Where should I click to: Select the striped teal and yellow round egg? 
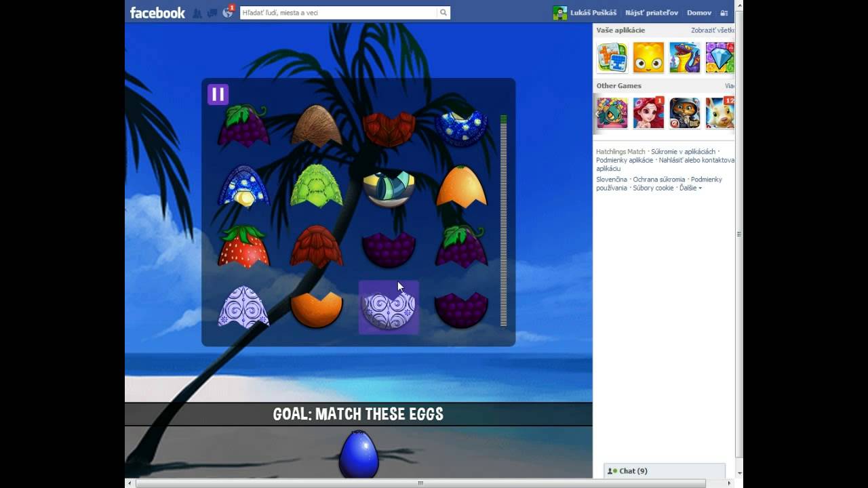389,188
